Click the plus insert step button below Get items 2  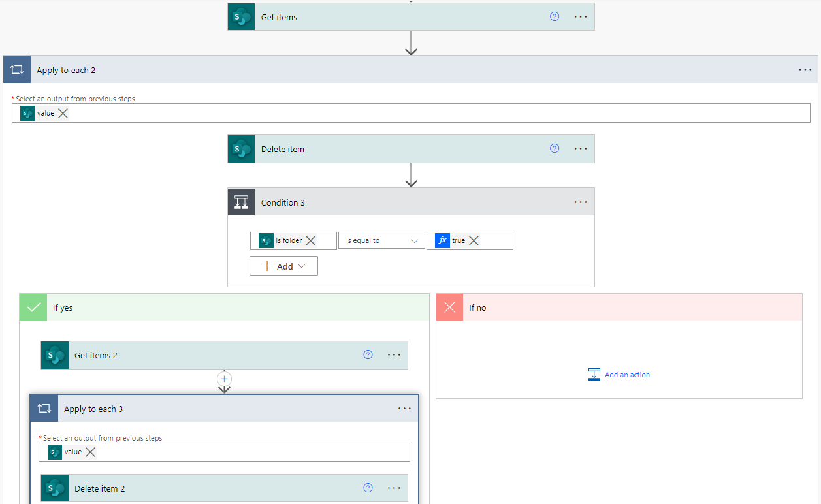click(225, 378)
